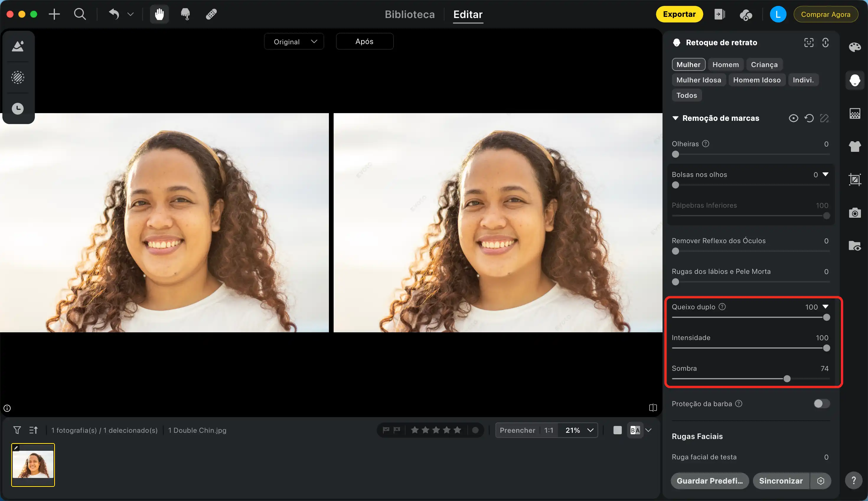Click the cloud sync icon

coord(745,14)
